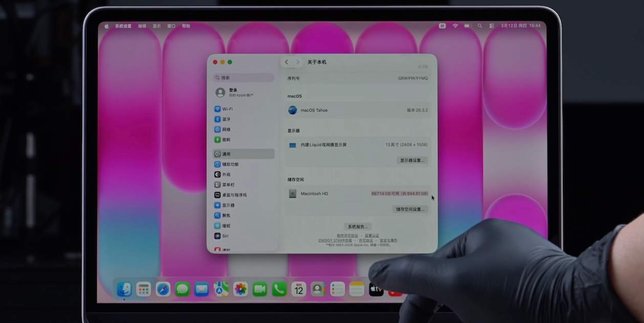Launch Safari from the Dock
Screen dimensions: 644x323
click(162, 289)
